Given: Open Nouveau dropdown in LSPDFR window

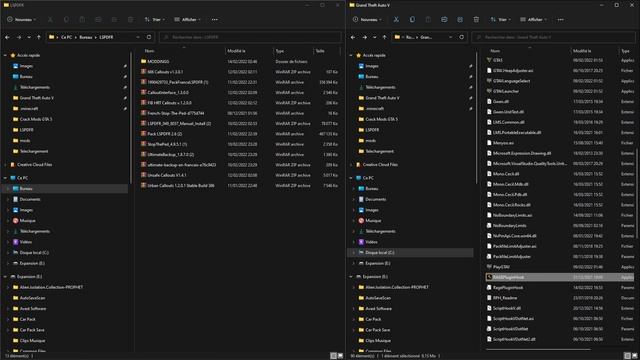Looking at the screenshot, I should tap(22, 20).
